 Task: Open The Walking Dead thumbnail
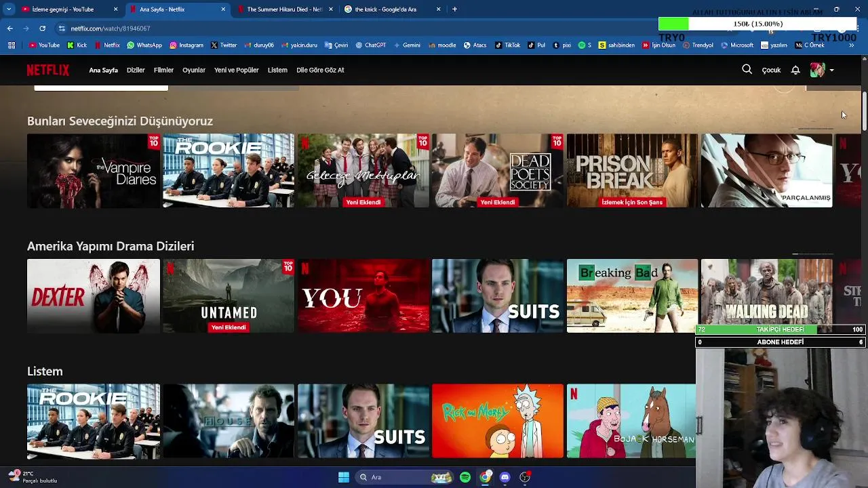coord(766,292)
